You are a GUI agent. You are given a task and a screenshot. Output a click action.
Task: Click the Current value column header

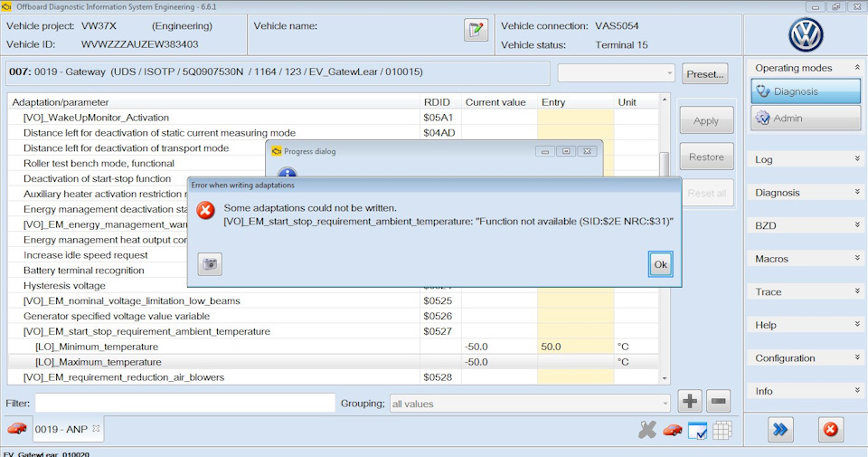point(499,102)
